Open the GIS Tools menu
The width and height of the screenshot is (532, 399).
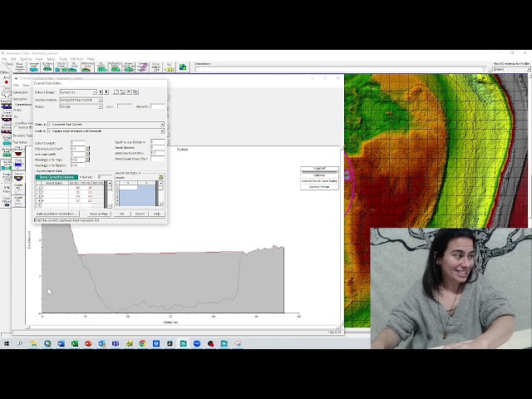click(x=77, y=59)
